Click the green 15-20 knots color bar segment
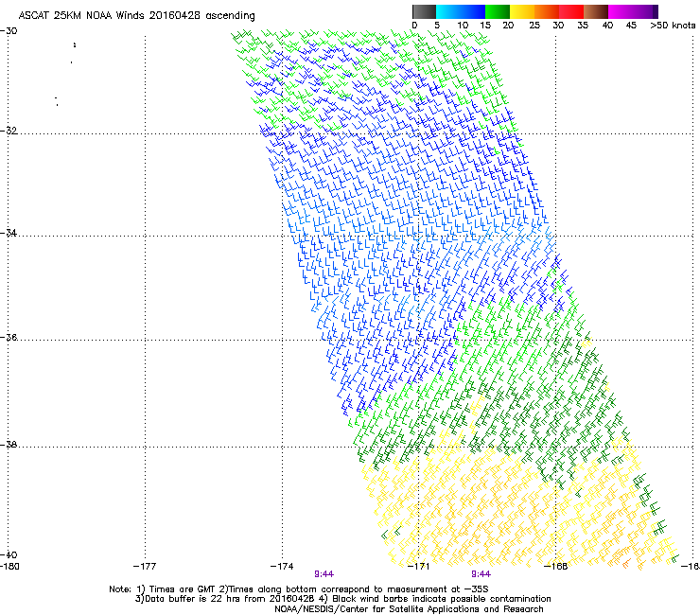Viewport: 700px width, 615px height. click(498, 11)
